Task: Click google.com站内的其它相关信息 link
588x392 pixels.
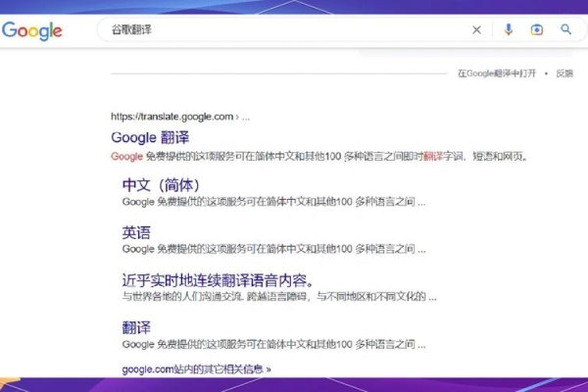Action: (197, 369)
